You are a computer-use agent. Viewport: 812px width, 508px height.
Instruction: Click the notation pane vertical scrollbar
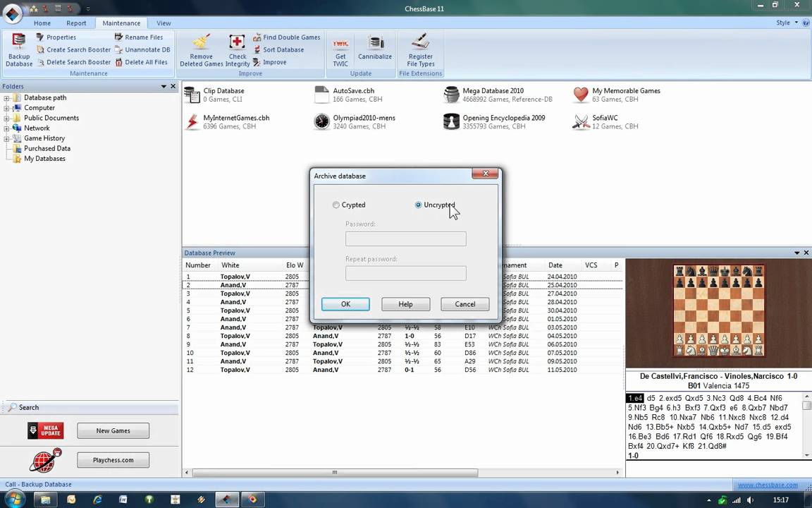[806, 425]
